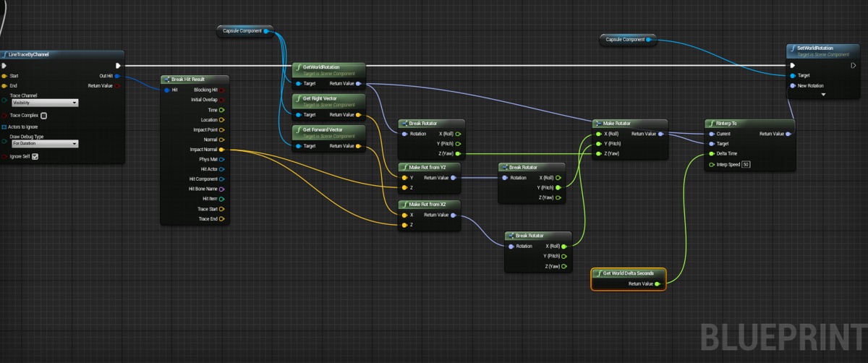Select the Get World Delta Seconds node header

tap(627, 273)
